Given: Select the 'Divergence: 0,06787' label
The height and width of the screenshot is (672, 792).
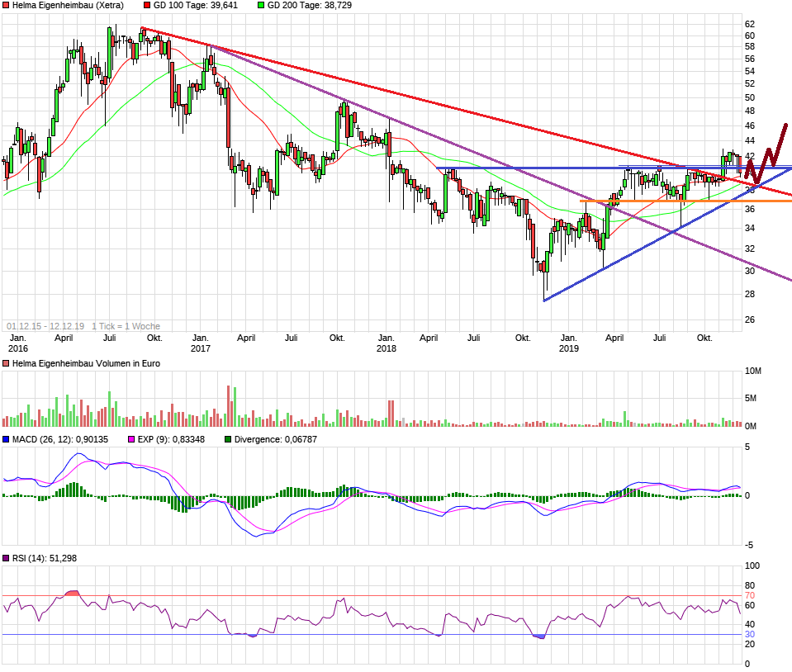Looking at the screenshot, I should coord(276,440).
